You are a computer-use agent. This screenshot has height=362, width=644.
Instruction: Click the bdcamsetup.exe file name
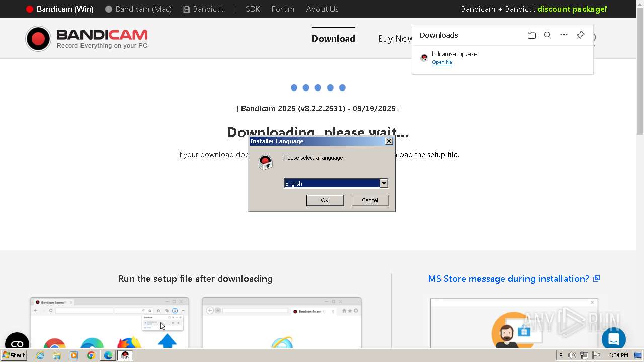[455, 54]
